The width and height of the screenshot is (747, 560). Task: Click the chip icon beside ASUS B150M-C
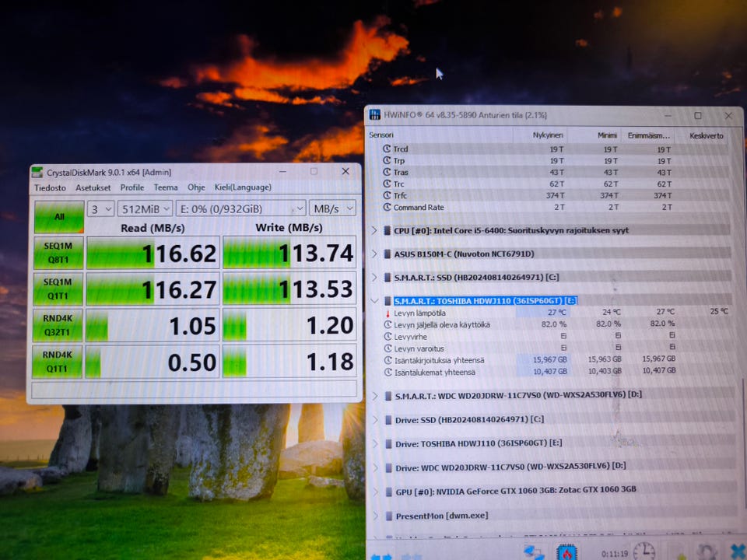(388, 254)
